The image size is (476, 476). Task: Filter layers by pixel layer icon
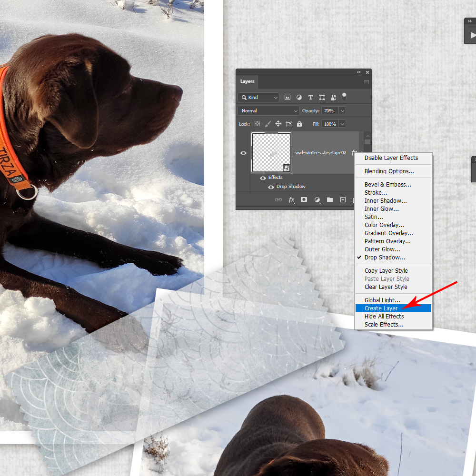click(287, 97)
